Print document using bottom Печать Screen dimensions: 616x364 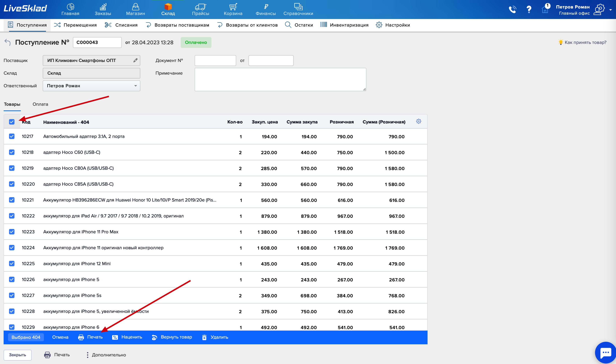pos(57,355)
